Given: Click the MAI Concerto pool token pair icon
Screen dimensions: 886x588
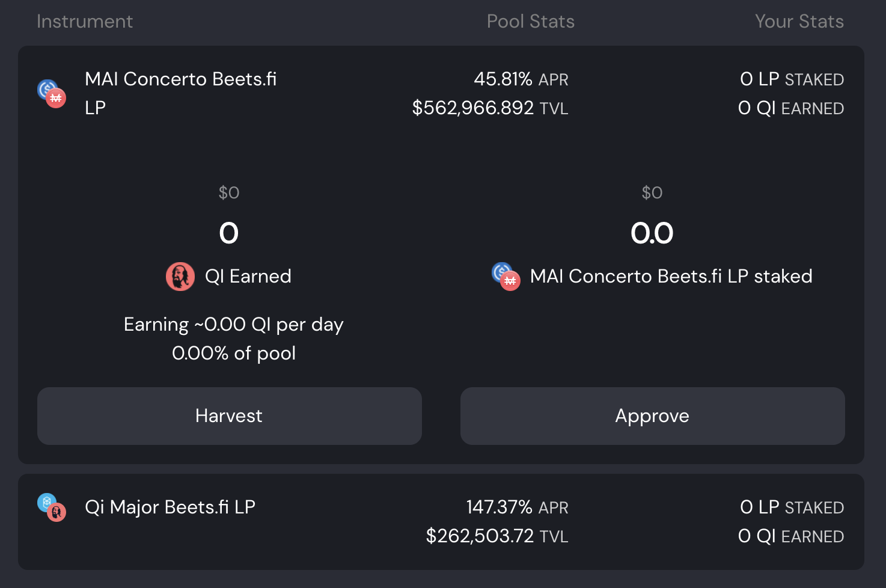Looking at the screenshot, I should tap(52, 93).
